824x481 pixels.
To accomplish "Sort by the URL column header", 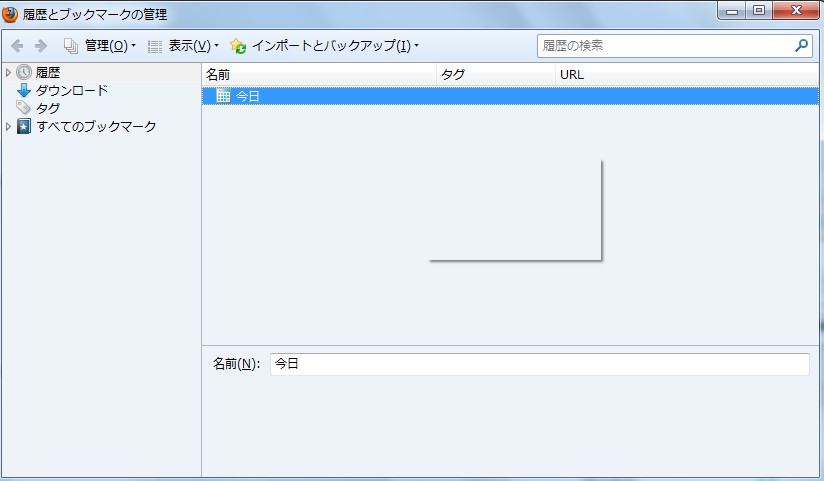I will [686, 74].
